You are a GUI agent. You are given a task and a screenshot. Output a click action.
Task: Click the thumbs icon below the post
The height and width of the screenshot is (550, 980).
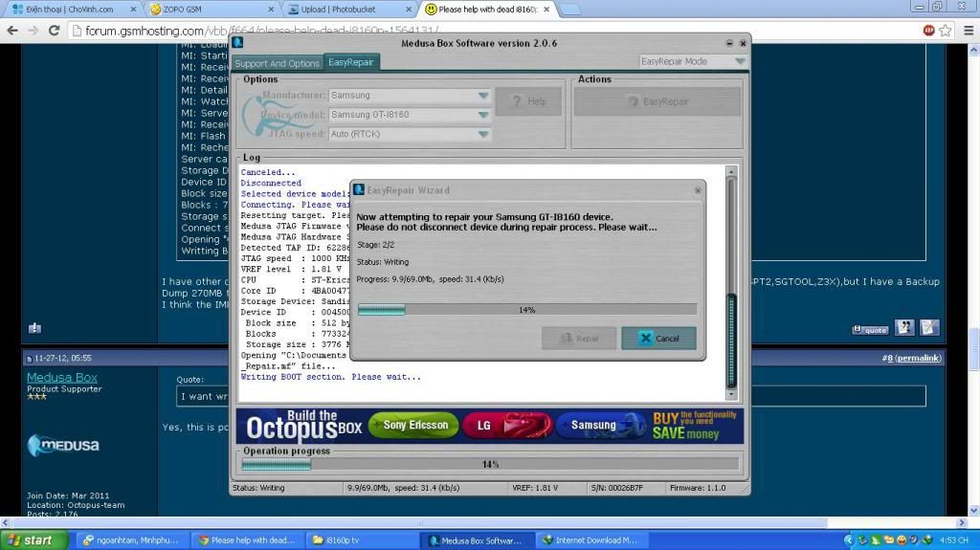point(34,328)
